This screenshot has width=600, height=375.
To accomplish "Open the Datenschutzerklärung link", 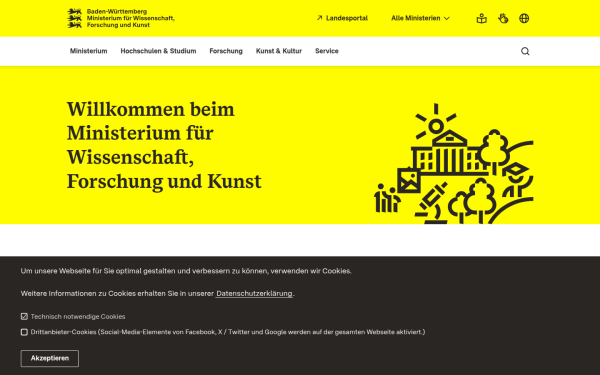I will click(254, 293).
